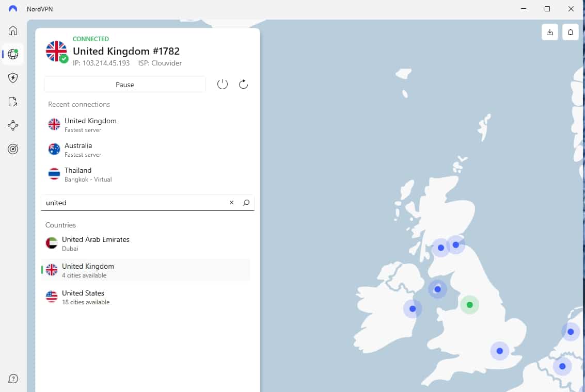
Task: Clear the search field with X icon
Action: tap(231, 202)
